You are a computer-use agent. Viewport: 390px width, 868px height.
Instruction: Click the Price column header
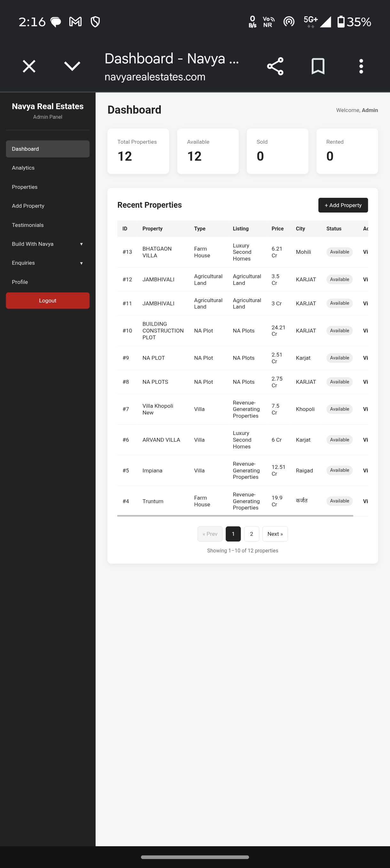pos(277,229)
